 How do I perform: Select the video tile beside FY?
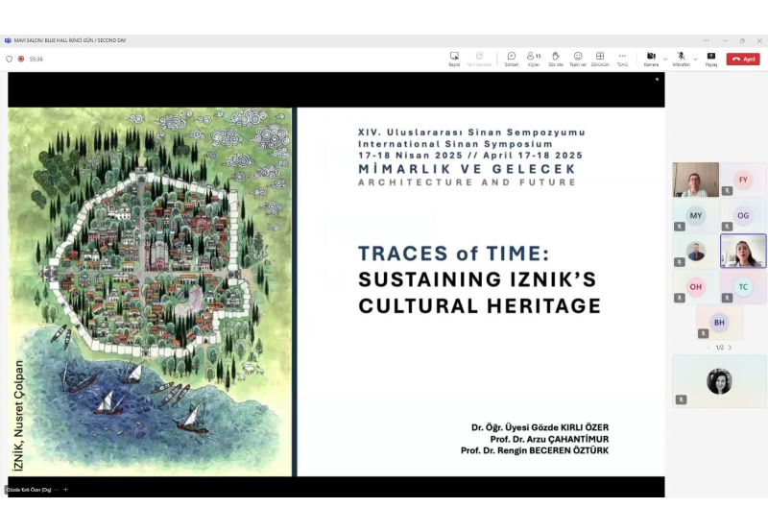pyautogui.click(x=695, y=180)
